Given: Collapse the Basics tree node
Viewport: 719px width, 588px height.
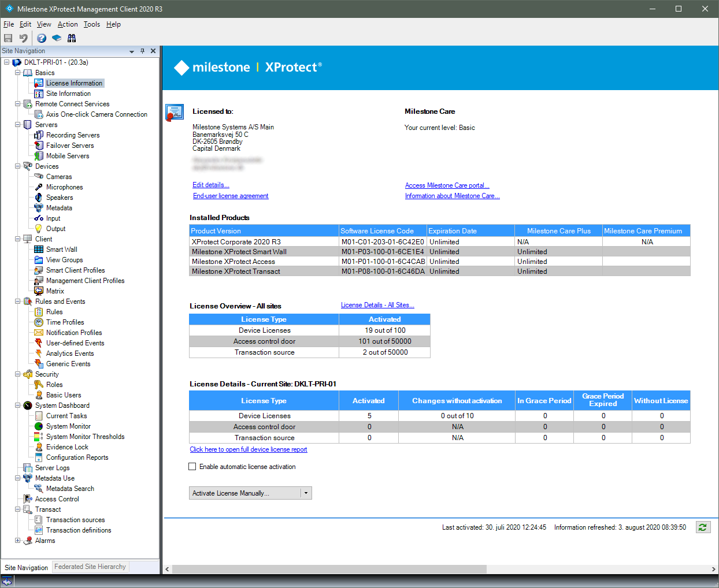Looking at the screenshot, I should pyautogui.click(x=17, y=73).
